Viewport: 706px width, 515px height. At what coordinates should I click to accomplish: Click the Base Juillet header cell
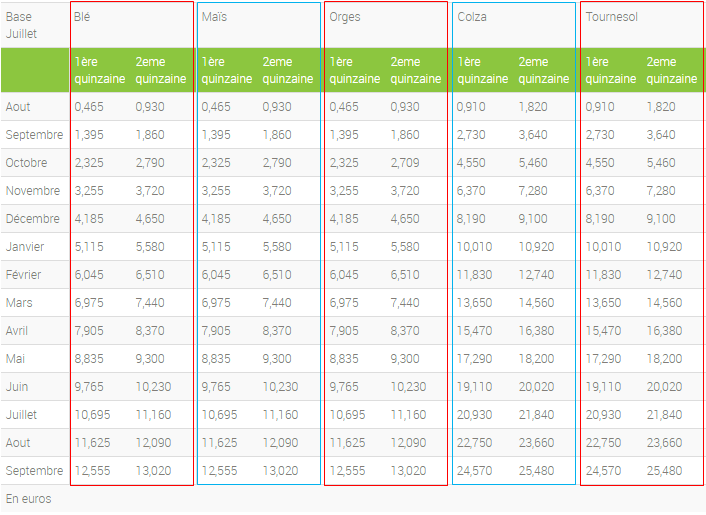click(20, 25)
